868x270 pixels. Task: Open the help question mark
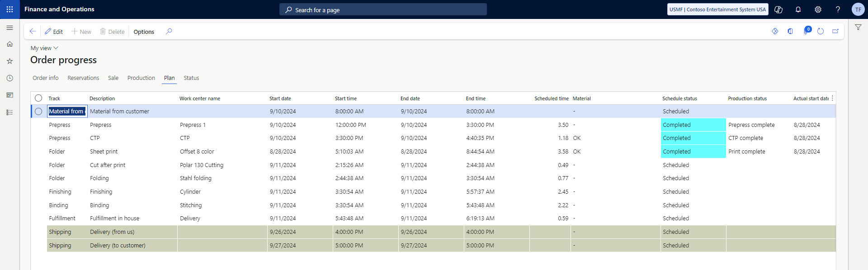click(x=838, y=9)
